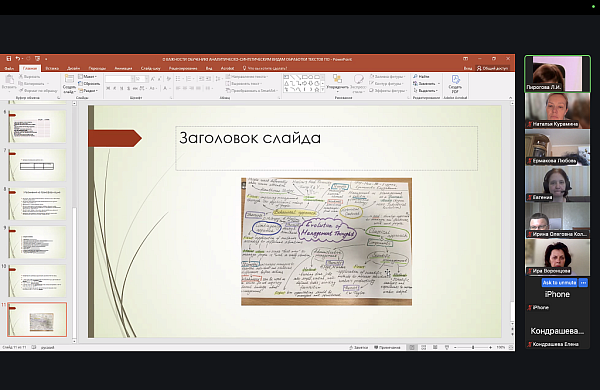This screenshot has height=390, width=600.
Task: Click the Заголовок слайда title placeholder
Action: point(326,148)
